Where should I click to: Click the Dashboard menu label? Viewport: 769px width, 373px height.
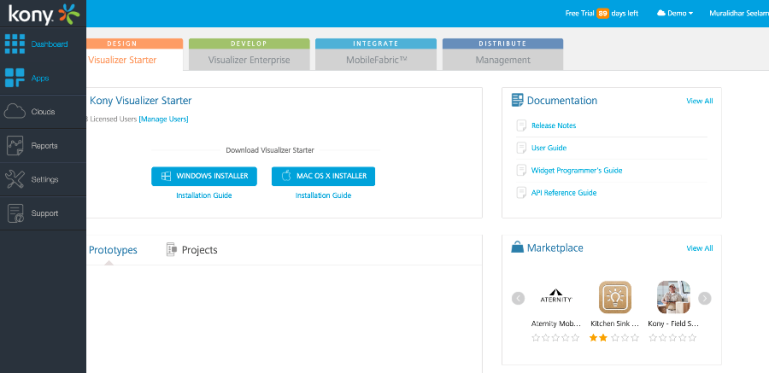(50, 44)
